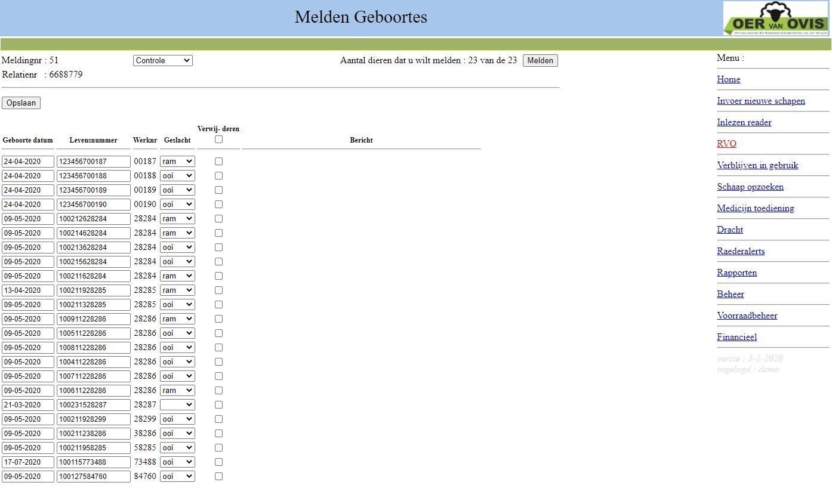Change Geslacht for werknr 84760
The image size is (832, 504).
(177, 477)
